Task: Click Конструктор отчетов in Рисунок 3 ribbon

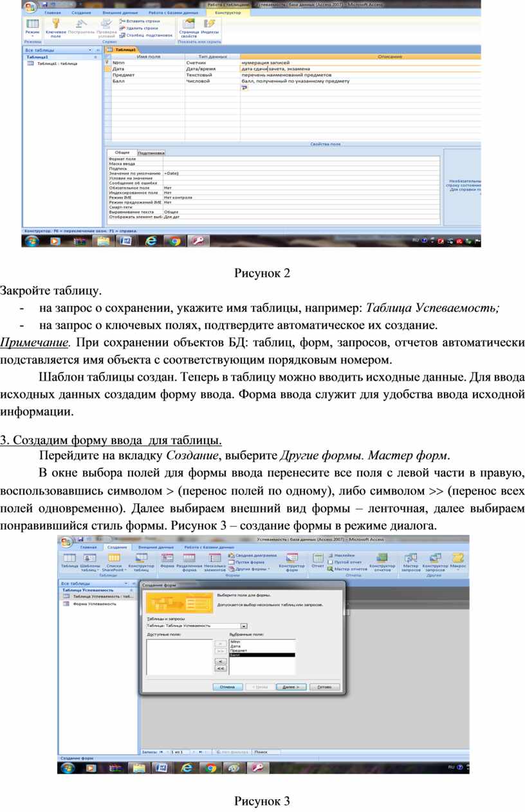Action: coord(382,563)
